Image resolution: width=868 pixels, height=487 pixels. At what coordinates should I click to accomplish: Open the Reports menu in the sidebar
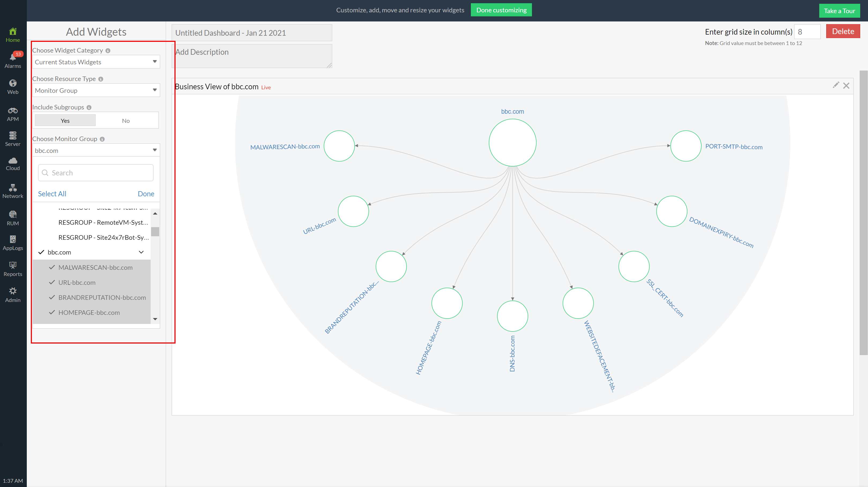(13, 268)
